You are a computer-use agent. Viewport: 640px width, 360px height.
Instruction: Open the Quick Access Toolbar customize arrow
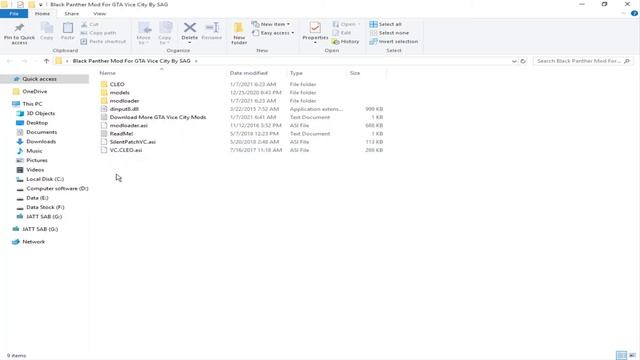40,4
